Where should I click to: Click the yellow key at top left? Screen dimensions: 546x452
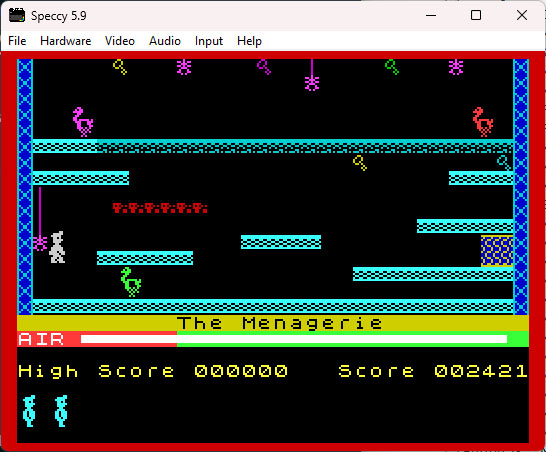pyautogui.click(x=120, y=67)
